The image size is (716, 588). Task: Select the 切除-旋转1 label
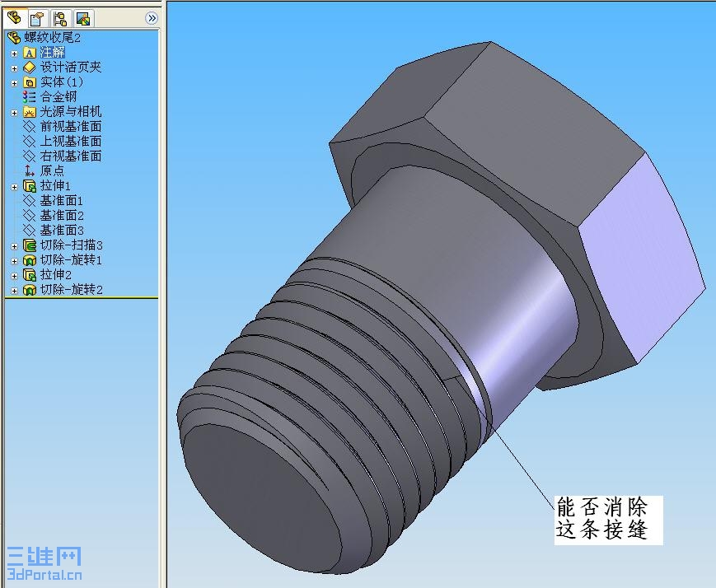tap(71, 259)
